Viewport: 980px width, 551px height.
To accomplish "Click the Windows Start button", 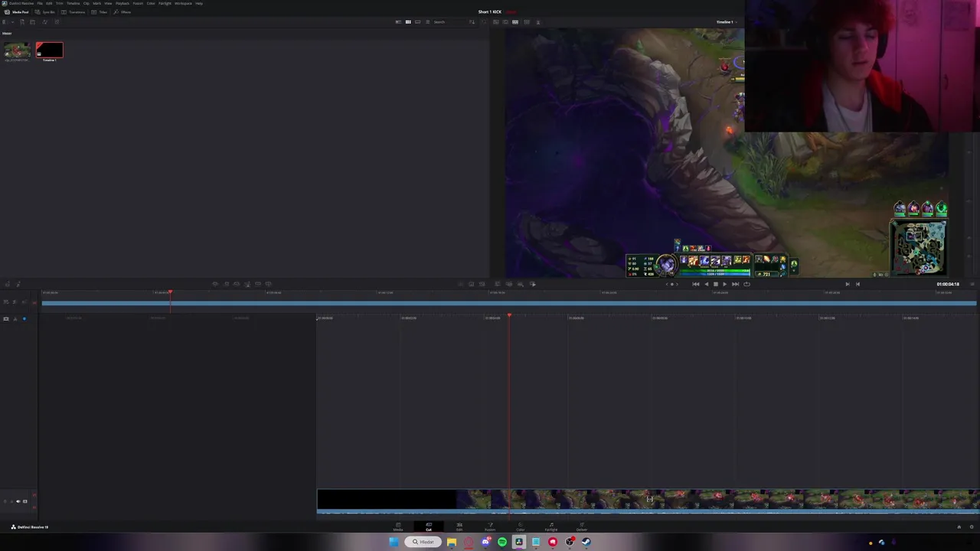I will pos(394,542).
